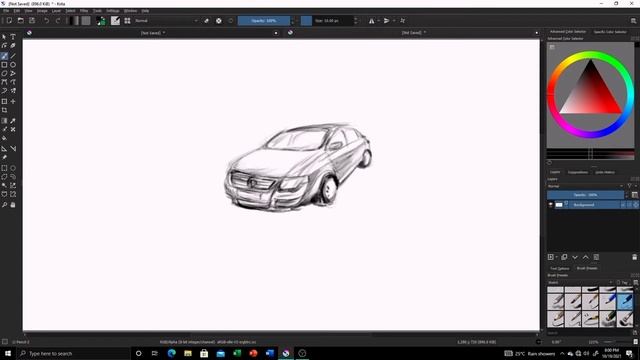This screenshot has height=360, width=640.
Task: Hide the Background layer
Action: pos(551,205)
